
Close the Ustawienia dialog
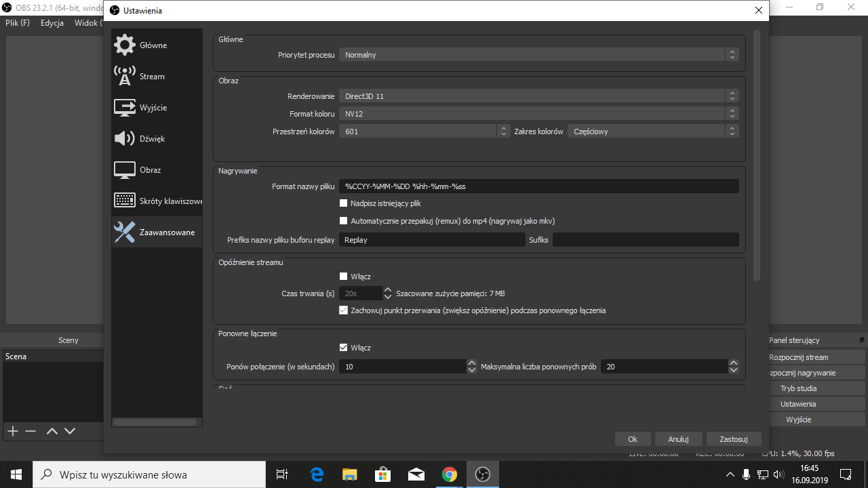click(x=759, y=11)
